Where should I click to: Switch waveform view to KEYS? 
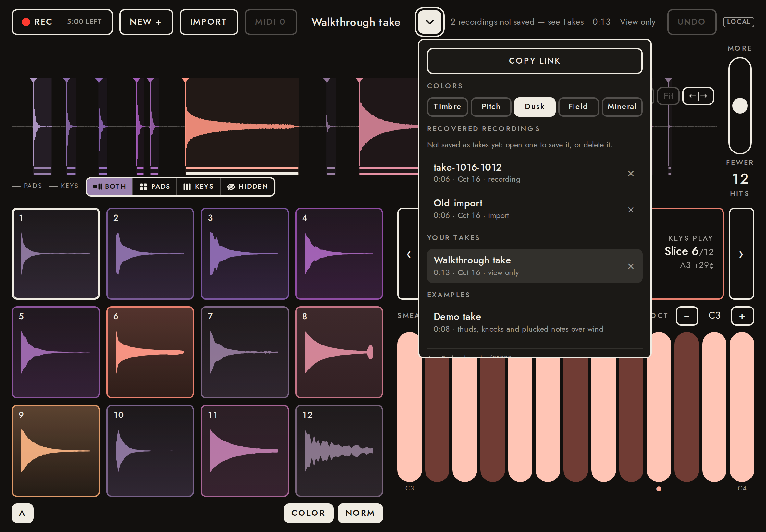(x=198, y=187)
